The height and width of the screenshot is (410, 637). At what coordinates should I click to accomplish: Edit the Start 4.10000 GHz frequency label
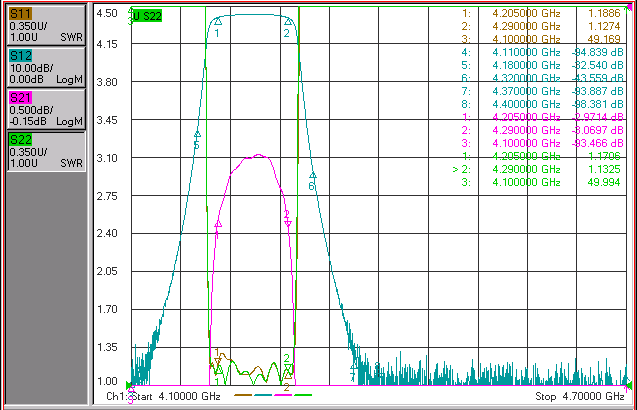click(163, 396)
